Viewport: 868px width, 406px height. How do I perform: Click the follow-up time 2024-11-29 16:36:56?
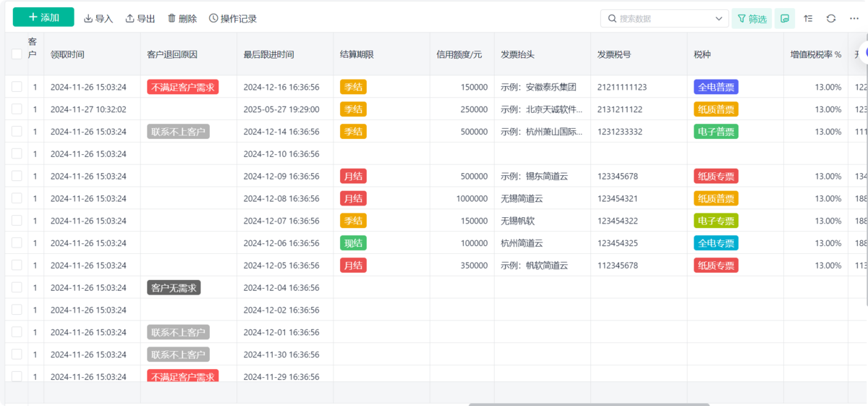(x=281, y=376)
